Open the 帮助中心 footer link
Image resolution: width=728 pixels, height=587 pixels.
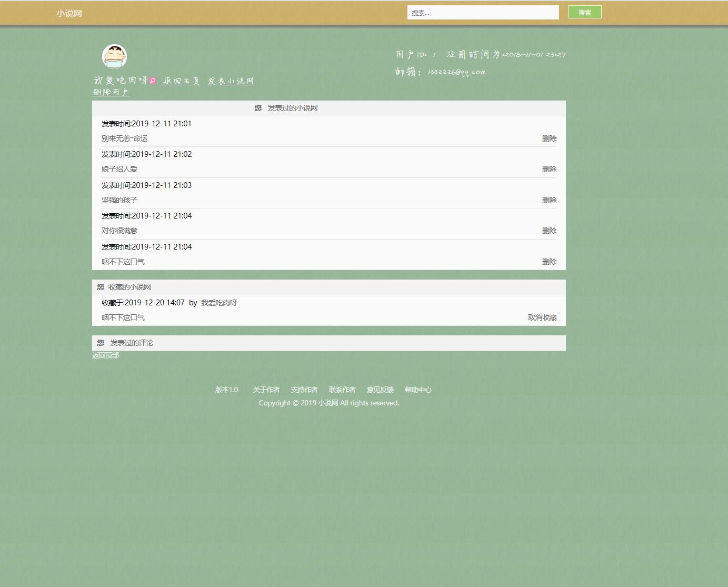418,390
